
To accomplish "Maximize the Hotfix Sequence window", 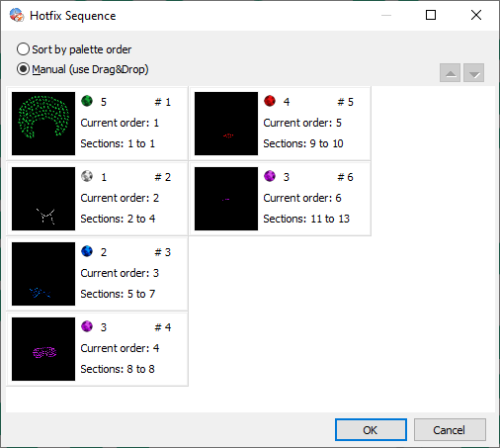I will click(x=431, y=15).
